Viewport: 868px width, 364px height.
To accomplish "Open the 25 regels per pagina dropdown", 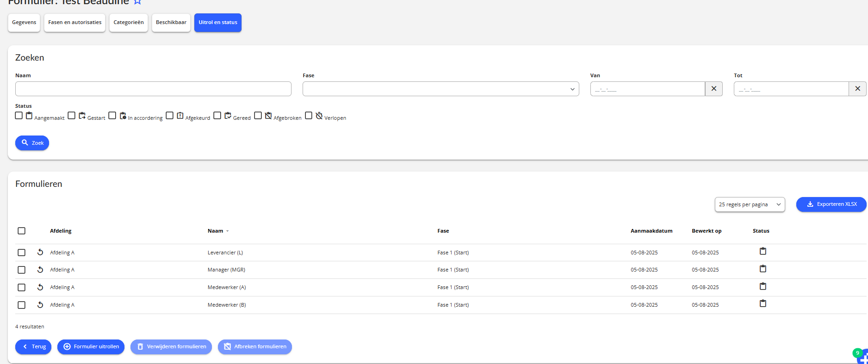I will pos(750,204).
